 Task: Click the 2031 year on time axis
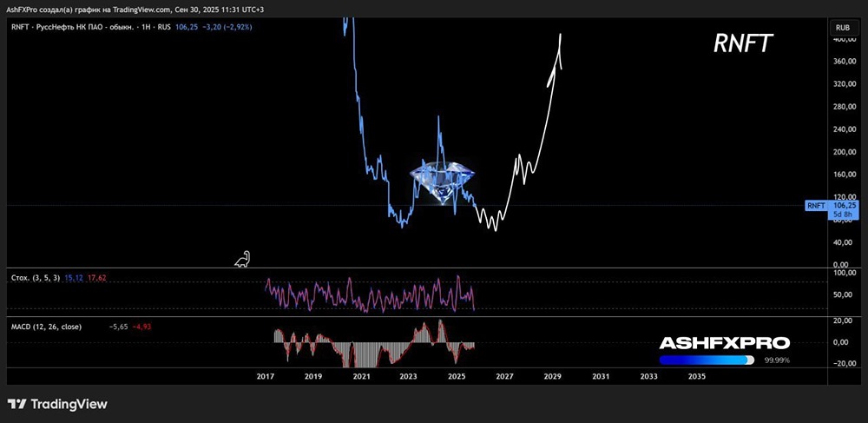point(601,376)
